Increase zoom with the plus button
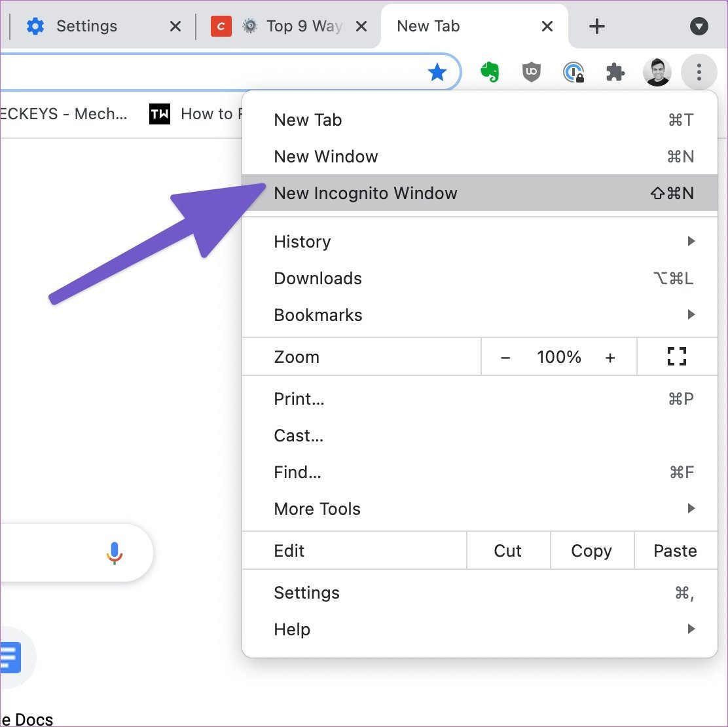 point(610,357)
